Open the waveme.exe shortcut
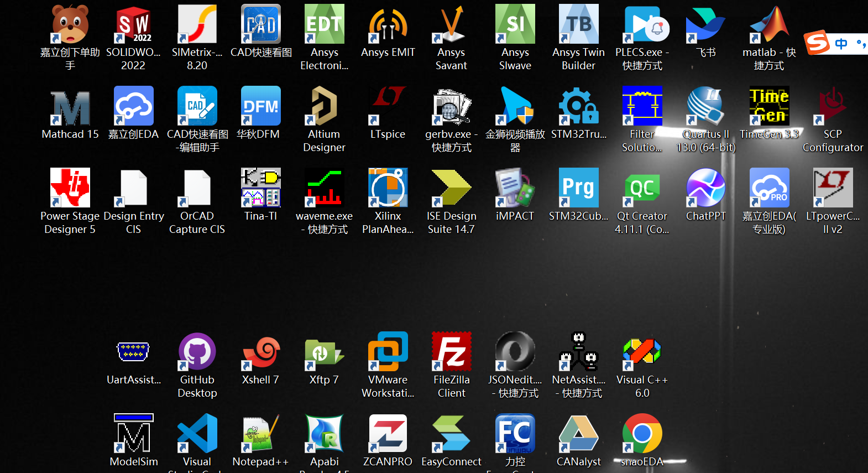Image resolution: width=868 pixels, height=473 pixels. [324, 188]
